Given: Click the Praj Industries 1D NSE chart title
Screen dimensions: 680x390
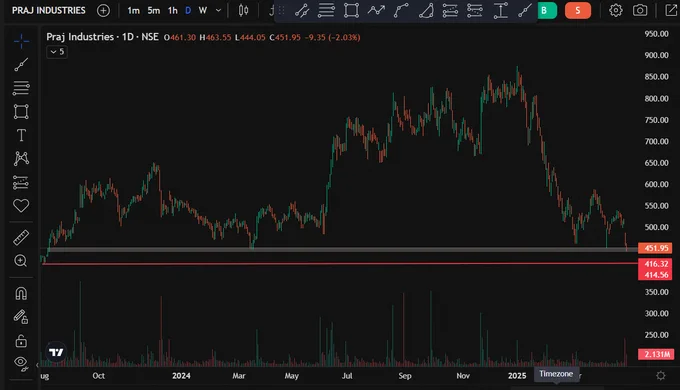Looking at the screenshot, I should [x=102, y=37].
